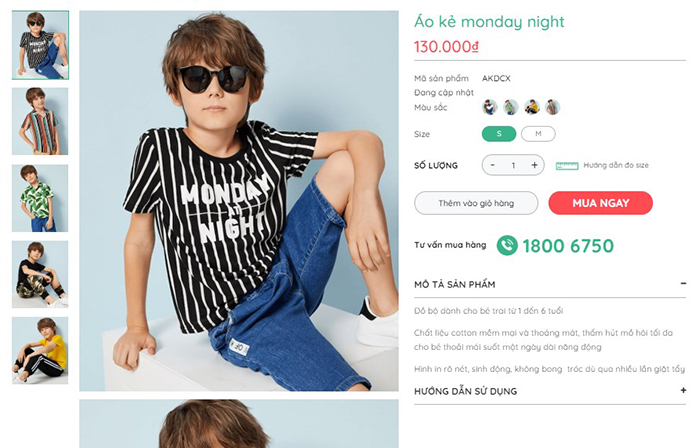Collapse the Mô tả sản phẩm section
Screen dimensions: 700x448
(x=683, y=284)
